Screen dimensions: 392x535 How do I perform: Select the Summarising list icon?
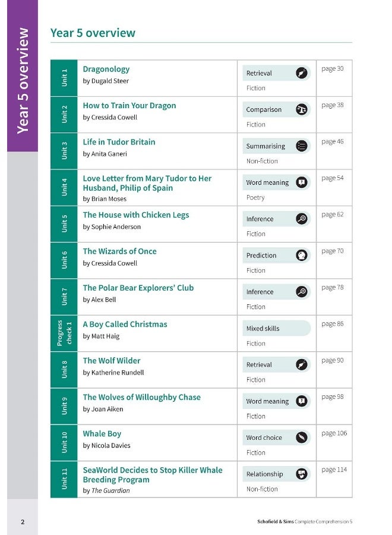[x=302, y=146]
